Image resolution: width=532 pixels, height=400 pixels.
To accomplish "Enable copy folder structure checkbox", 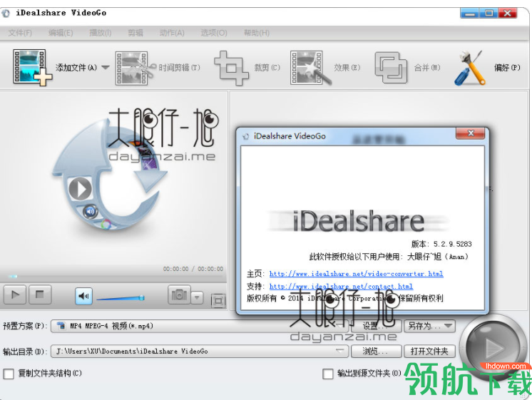I will coord(9,374).
